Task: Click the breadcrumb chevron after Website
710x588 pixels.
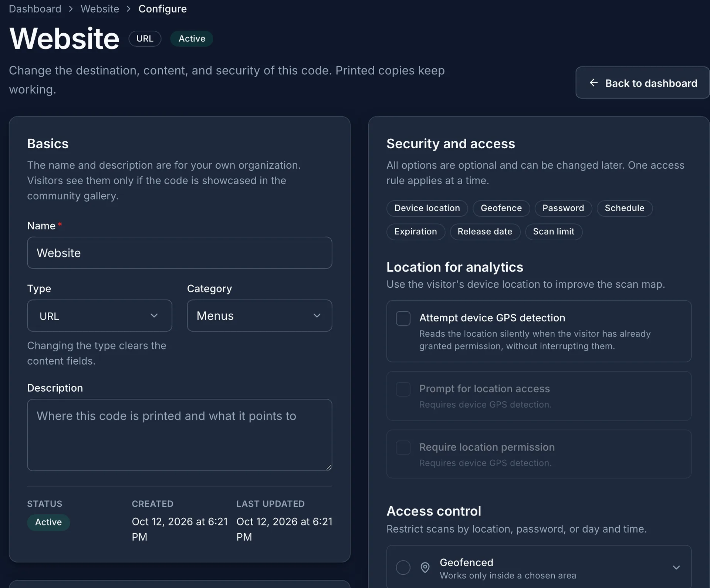Action: pos(129,9)
